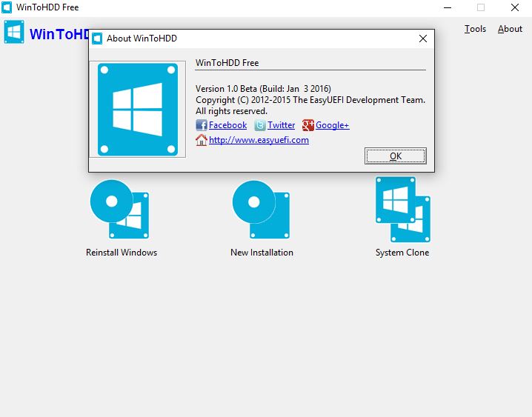
Task: Click the System Clone drives icon
Action: [403, 209]
